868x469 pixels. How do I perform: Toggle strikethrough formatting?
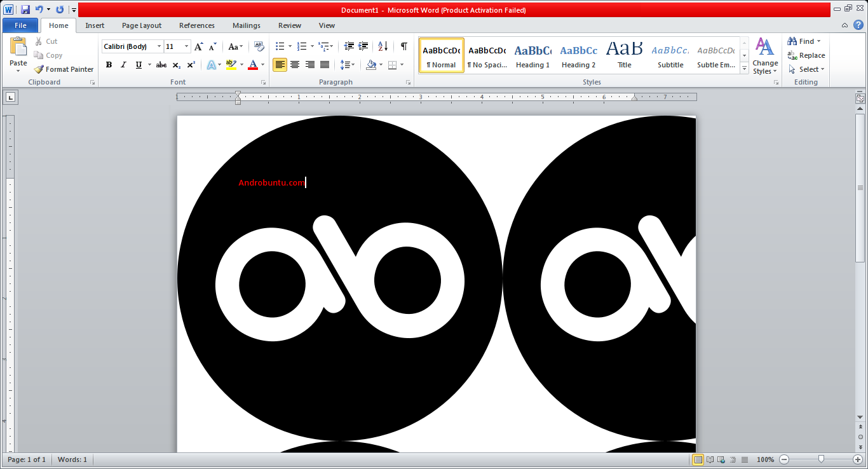pyautogui.click(x=161, y=64)
